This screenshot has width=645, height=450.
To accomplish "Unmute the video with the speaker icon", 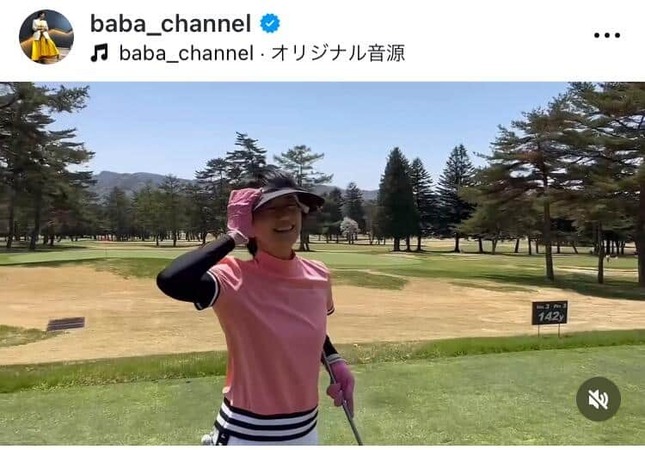I will [x=598, y=399].
